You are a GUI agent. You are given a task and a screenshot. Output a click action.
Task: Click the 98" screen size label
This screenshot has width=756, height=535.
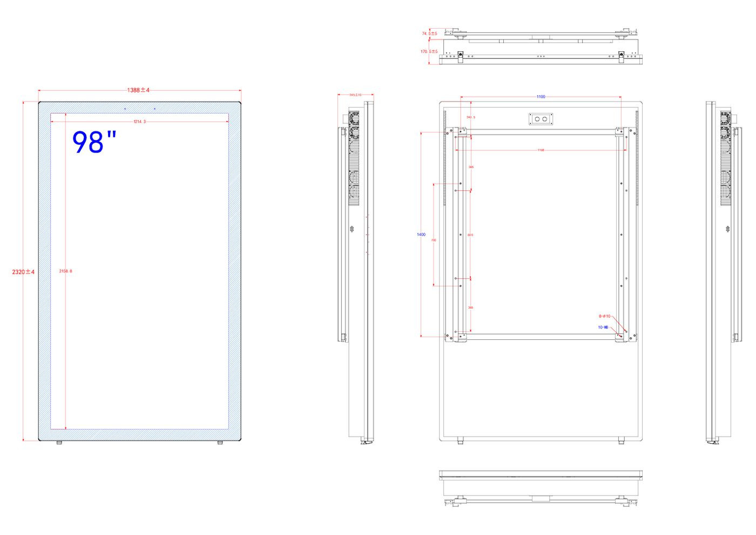tap(94, 142)
